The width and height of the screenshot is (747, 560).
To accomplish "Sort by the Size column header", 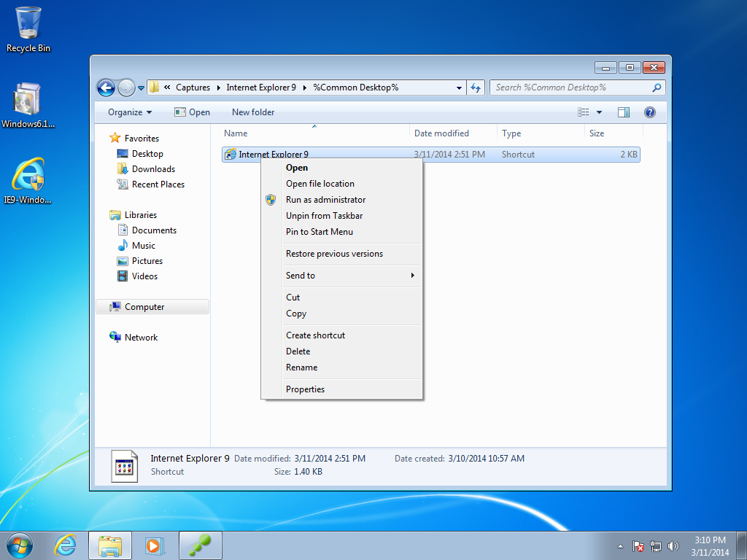I will coord(614,133).
